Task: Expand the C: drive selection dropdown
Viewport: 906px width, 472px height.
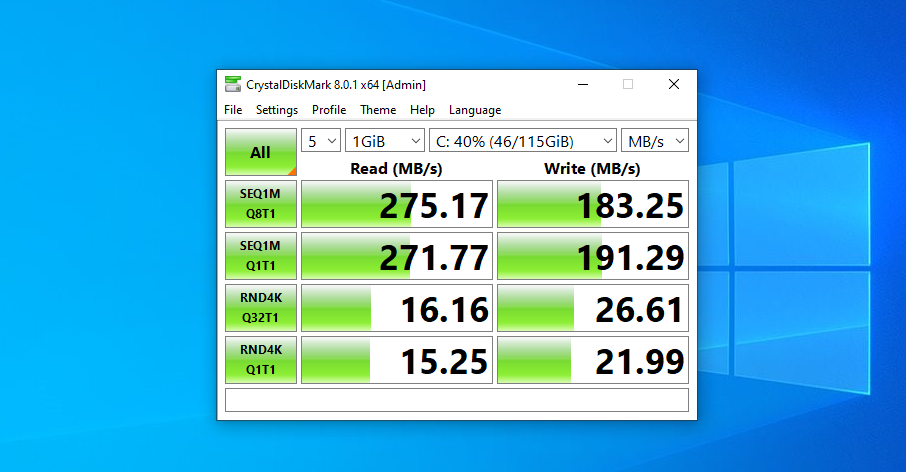Action: click(x=523, y=141)
